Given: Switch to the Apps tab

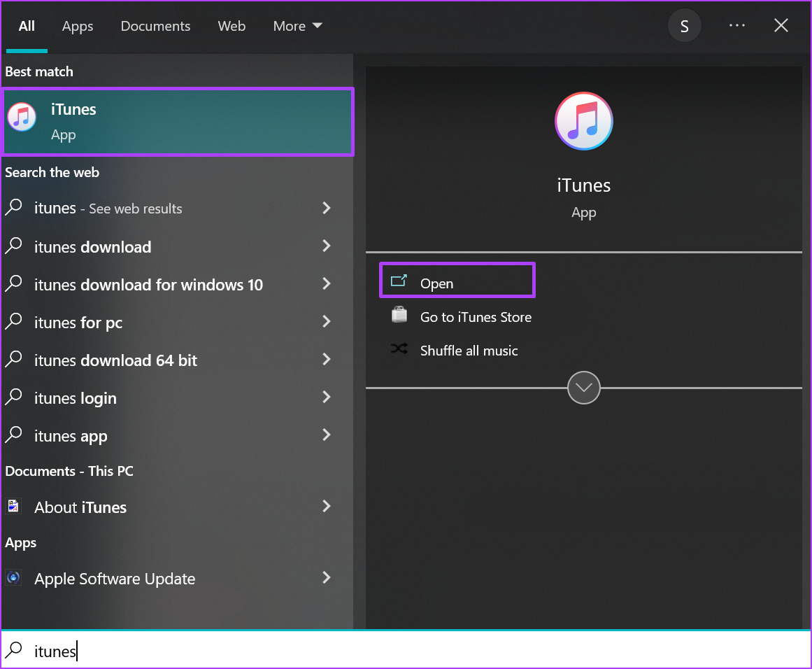Looking at the screenshot, I should [x=77, y=26].
